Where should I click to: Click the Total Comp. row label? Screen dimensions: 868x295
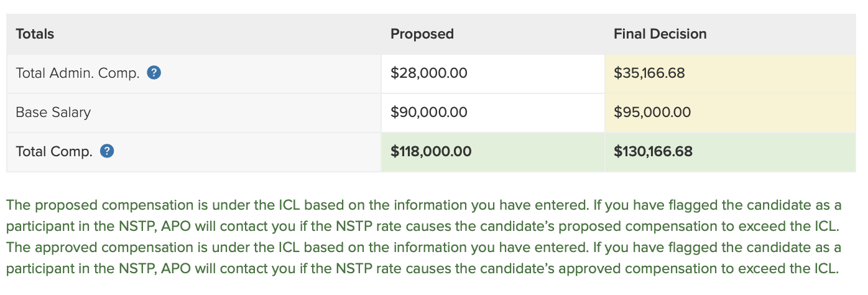[54, 151]
